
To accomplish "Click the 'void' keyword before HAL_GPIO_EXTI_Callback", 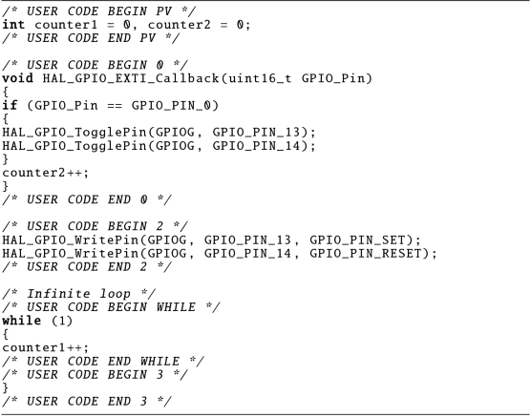I will coord(17,78).
